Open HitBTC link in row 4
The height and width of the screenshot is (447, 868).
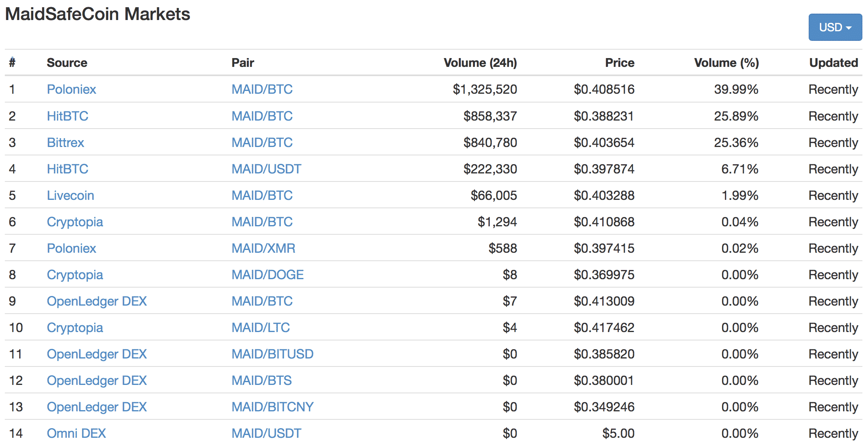coord(67,169)
